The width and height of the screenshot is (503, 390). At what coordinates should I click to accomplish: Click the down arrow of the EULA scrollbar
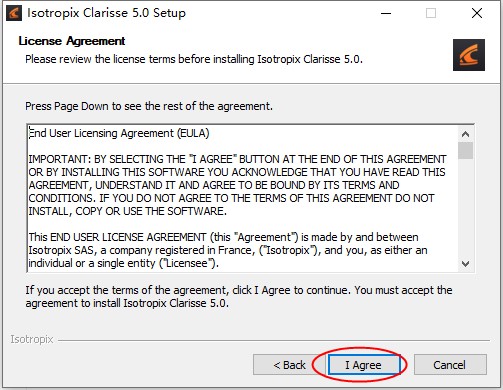pos(465,264)
